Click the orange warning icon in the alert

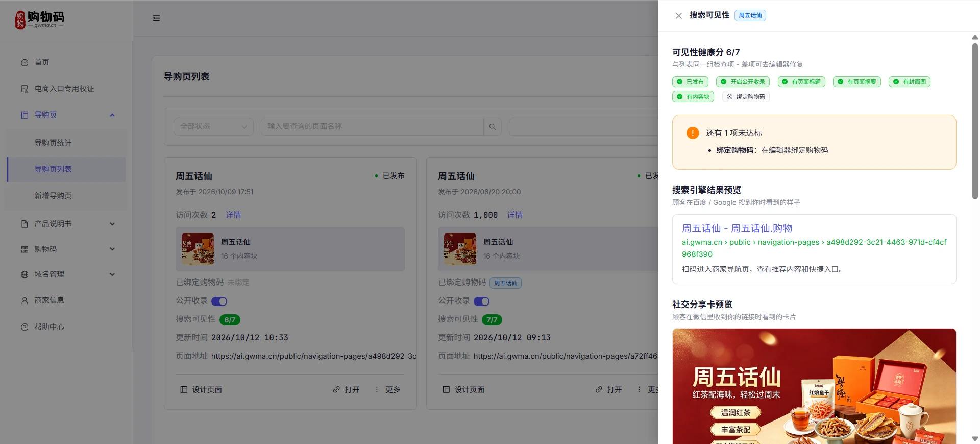coord(693,133)
